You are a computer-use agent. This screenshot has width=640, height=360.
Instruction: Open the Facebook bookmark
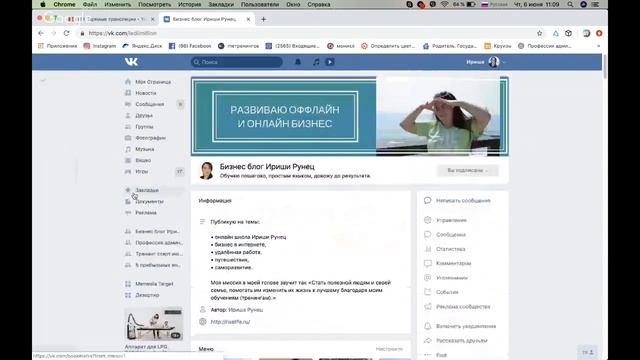pyautogui.click(x=190, y=46)
